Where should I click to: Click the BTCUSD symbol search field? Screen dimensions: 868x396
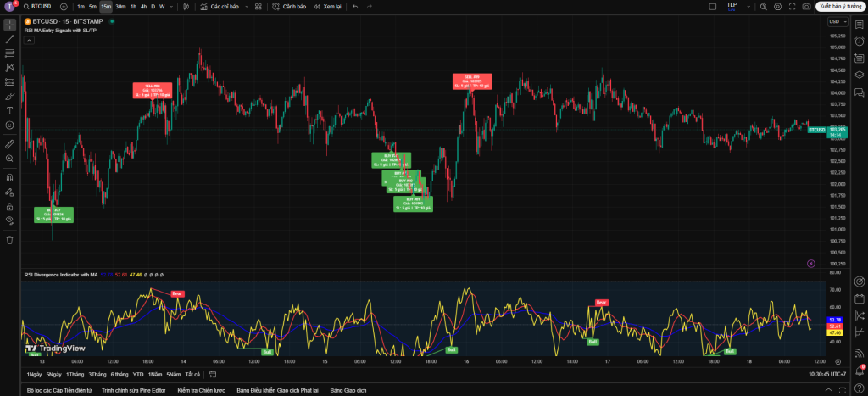click(x=41, y=7)
